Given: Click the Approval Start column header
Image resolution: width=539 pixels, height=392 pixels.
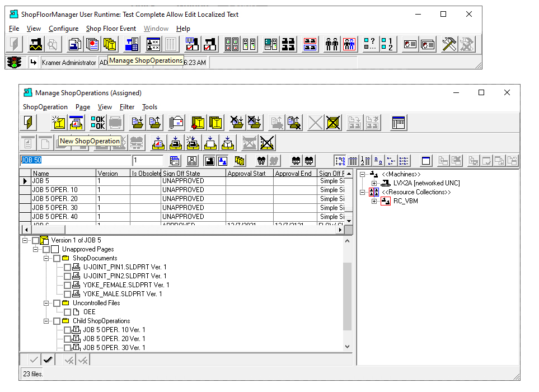Looking at the screenshot, I should [x=250, y=173].
